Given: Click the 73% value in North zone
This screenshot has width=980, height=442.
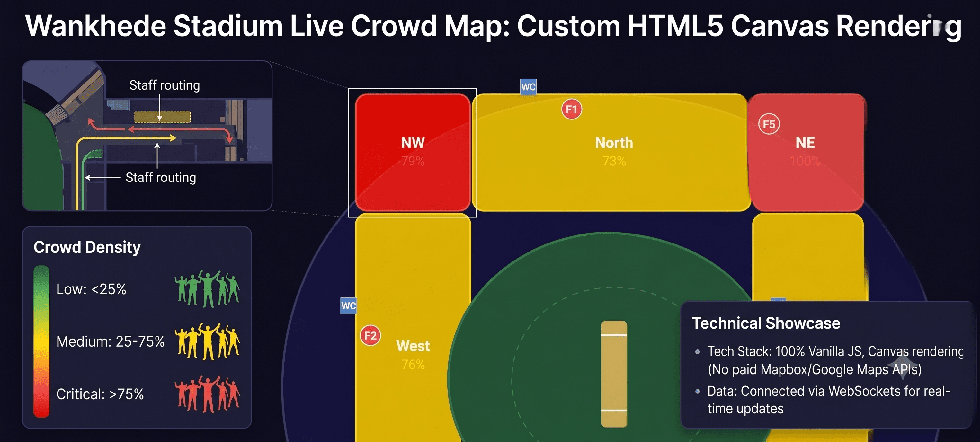Looking at the screenshot, I should (614, 161).
